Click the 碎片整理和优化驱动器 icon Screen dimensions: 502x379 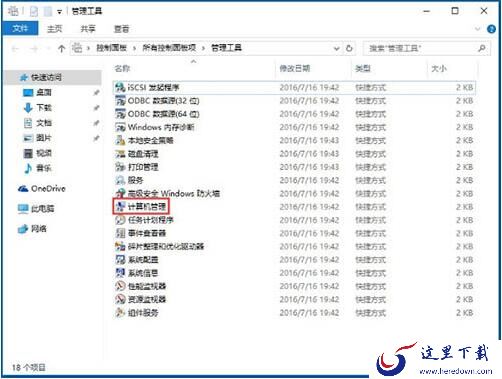click(x=120, y=246)
